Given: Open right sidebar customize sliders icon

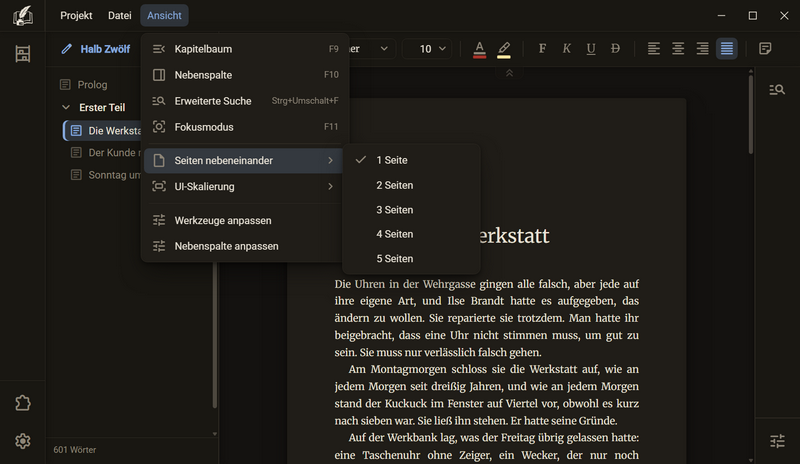Looking at the screenshot, I should click(777, 441).
